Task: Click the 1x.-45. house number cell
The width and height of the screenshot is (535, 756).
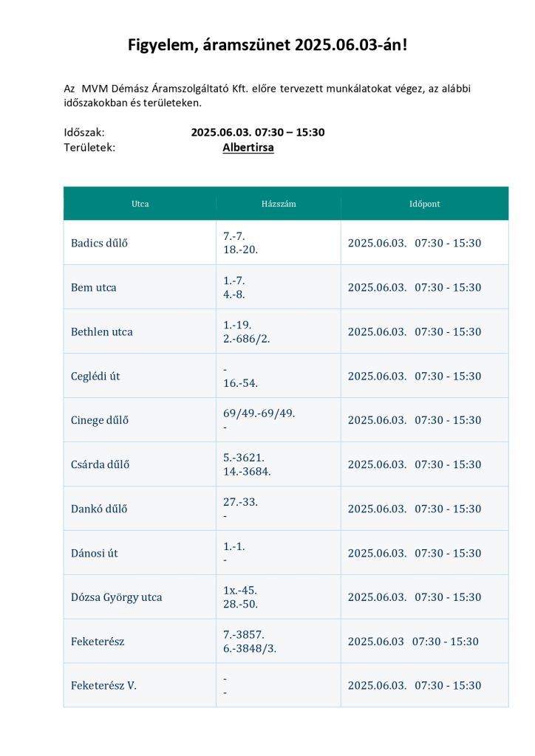Action: click(240, 591)
